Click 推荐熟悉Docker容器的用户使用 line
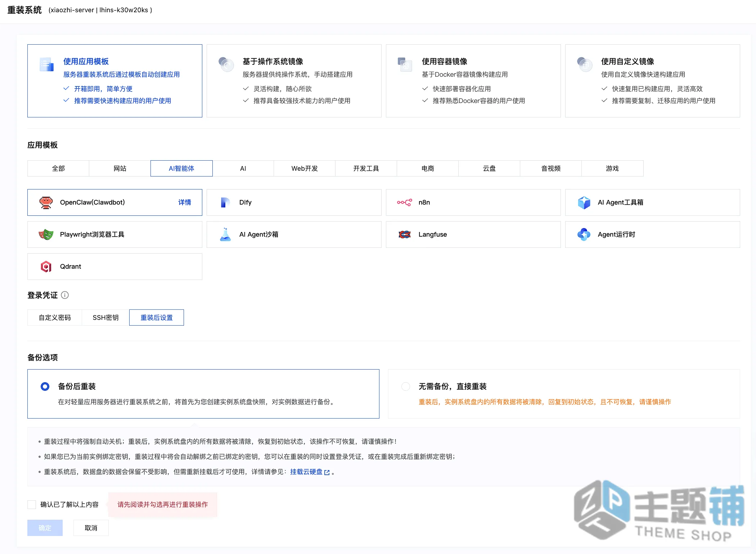Image resolution: width=756 pixels, height=554 pixels. click(479, 101)
